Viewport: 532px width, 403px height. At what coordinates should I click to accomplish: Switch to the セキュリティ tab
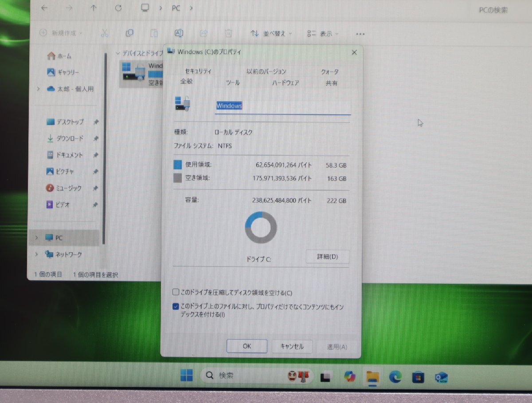click(x=198, y=71)
